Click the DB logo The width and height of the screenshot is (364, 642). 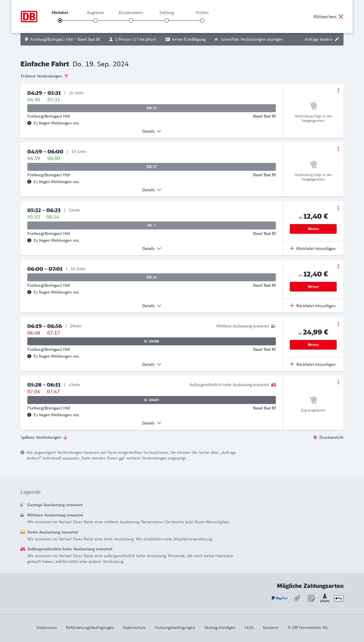point(29,17)
